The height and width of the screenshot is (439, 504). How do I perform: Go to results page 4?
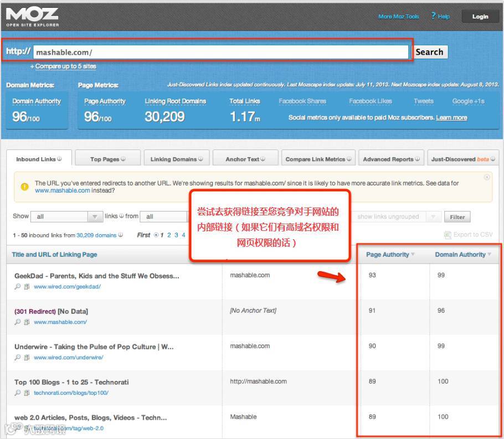pos(183,235)
